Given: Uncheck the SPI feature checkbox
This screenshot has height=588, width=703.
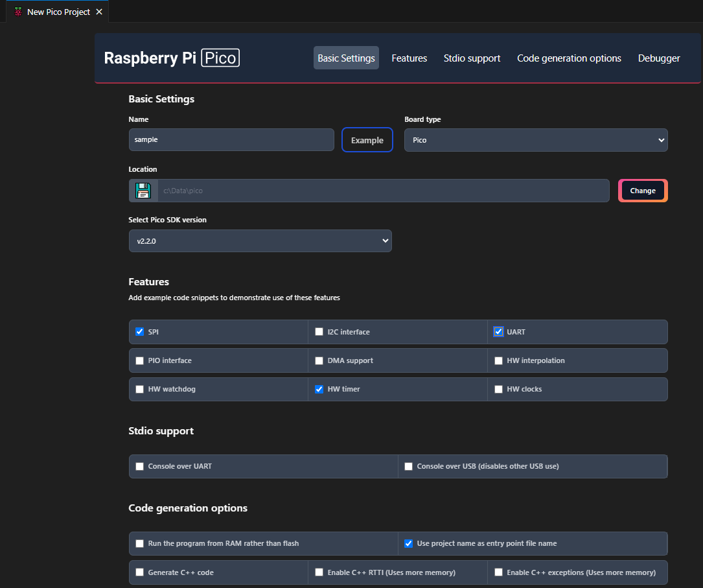Looking at the screenshot, I should (139, 332).
